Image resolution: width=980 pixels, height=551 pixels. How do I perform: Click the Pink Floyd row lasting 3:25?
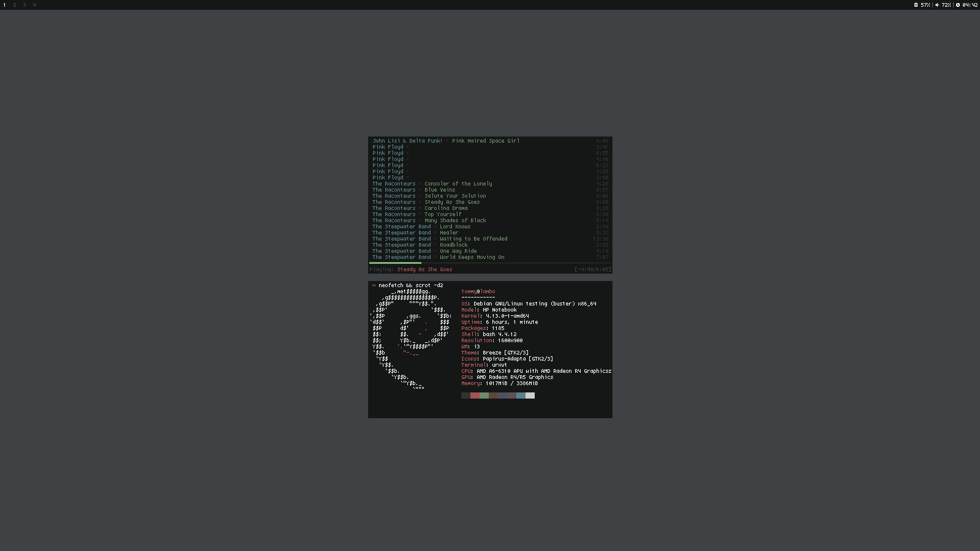(490, 171)
